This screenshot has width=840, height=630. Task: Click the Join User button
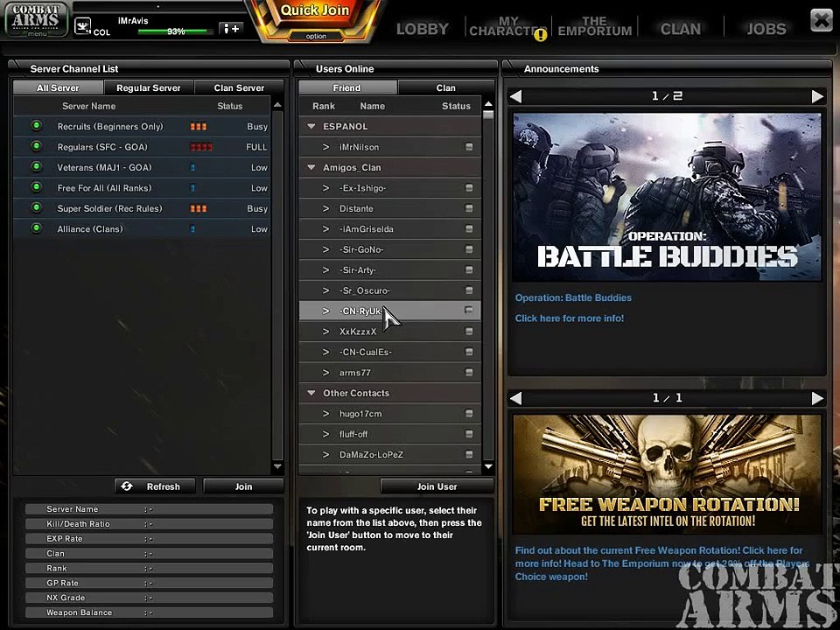point(437,486)
